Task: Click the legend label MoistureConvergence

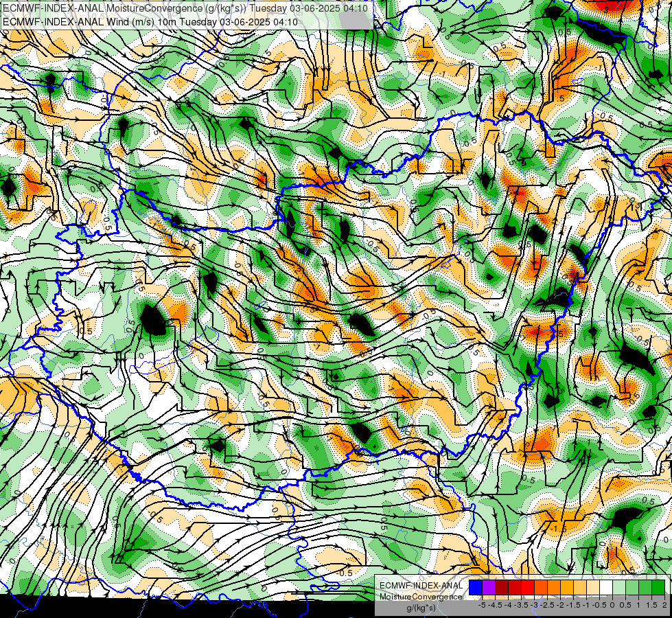Action: pyautogui.click(x=421, y=597)
